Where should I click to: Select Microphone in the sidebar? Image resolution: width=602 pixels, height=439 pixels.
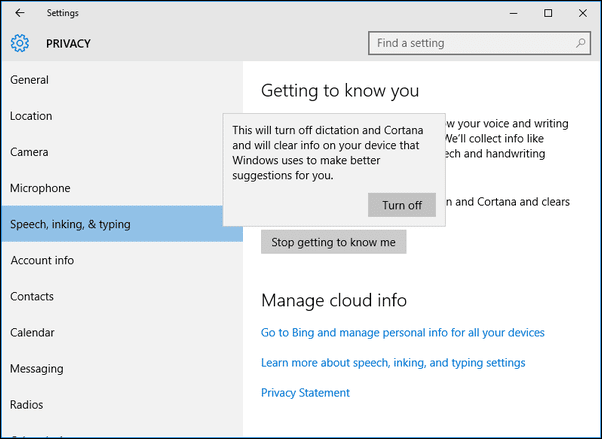coord(122,188)
